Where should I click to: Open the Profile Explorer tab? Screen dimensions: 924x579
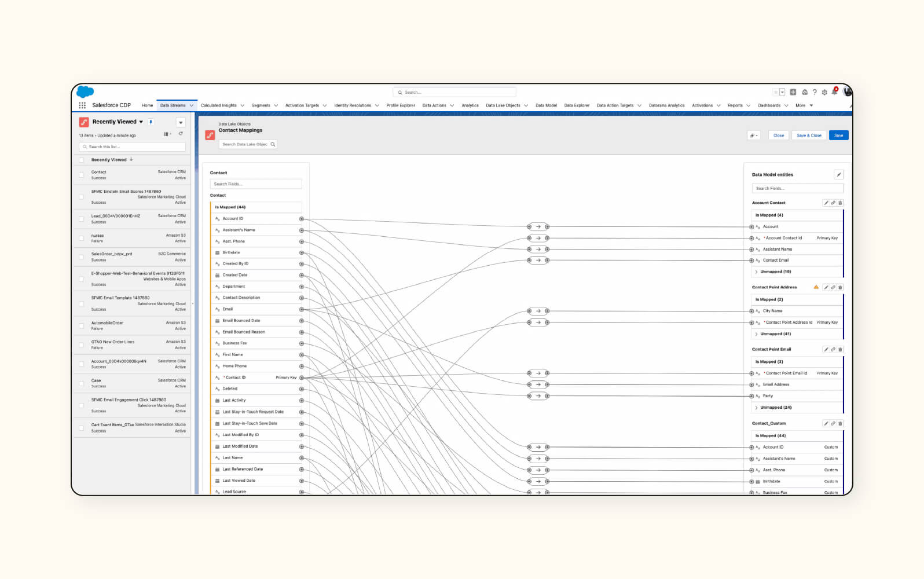401,105
